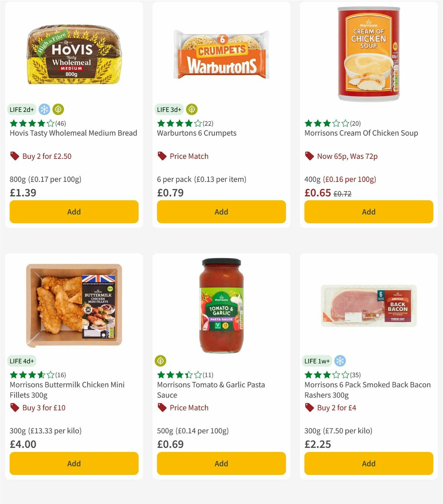Add Hovis Tasty Wholemeal Bread to basket
Image resolution: width=443 pixels, height=504 pixels.
[74, 212]
